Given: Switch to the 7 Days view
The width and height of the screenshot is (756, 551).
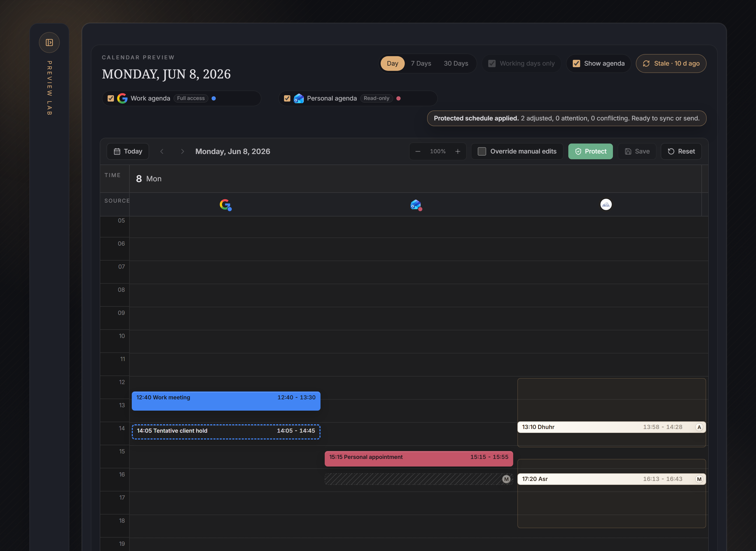Looking at the screenshot, I should coord(421,63).
